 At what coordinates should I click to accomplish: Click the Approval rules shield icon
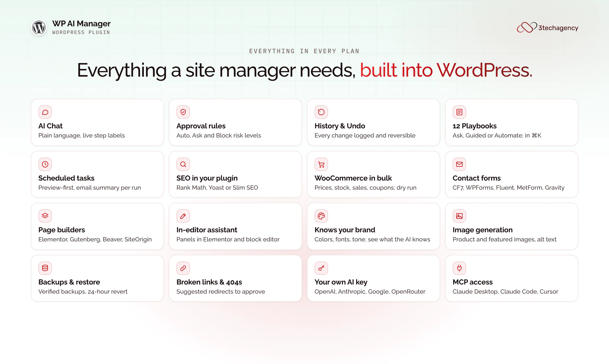(183, 112)
